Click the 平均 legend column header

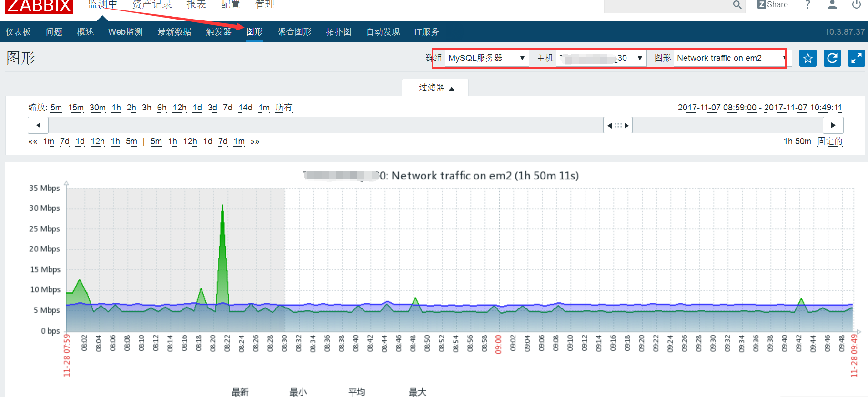pos(357,392)
